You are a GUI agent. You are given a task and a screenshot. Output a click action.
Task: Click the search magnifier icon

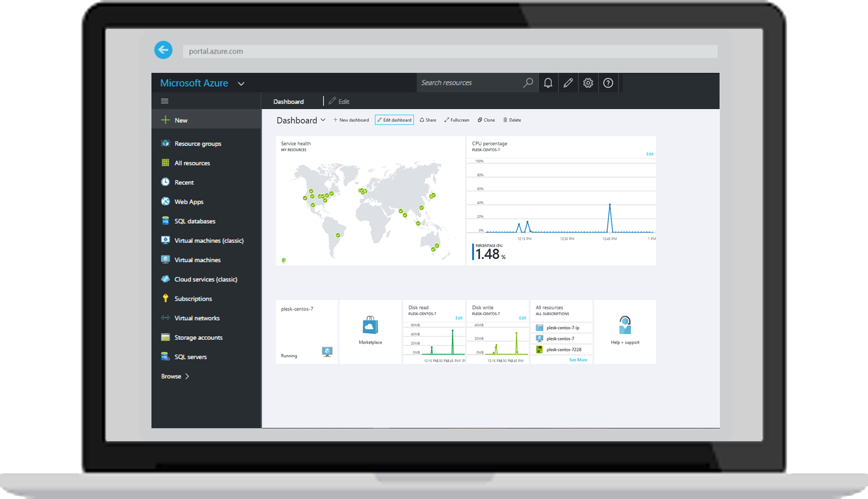[x=528, y=83]
